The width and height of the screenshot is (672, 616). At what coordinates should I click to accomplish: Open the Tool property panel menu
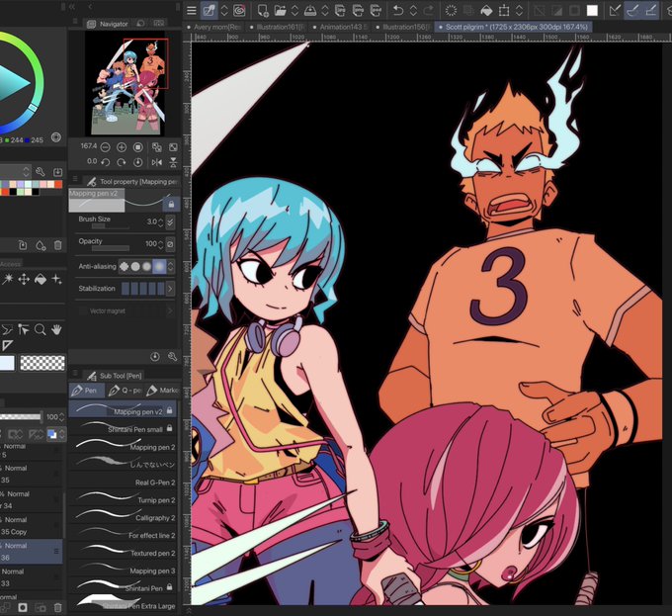pyautogui.click(x=75, y=179)
